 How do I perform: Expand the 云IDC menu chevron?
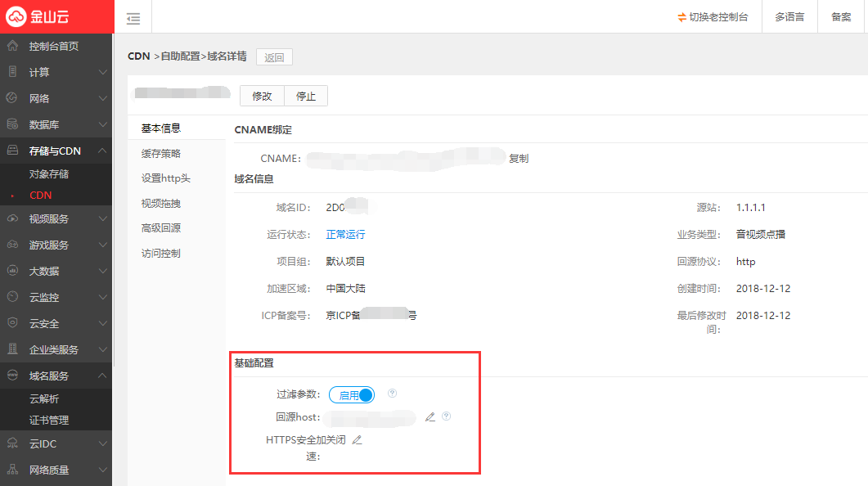pos(102,444)
